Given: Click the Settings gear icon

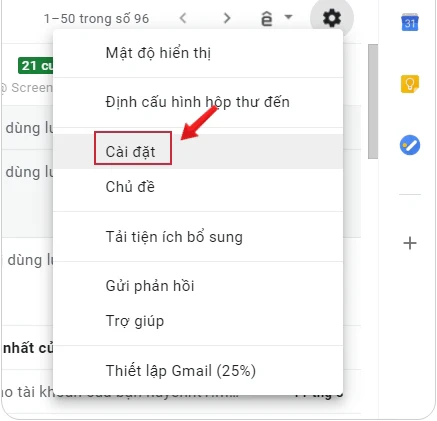Looking at the screenshot, I should click(332, 18).
